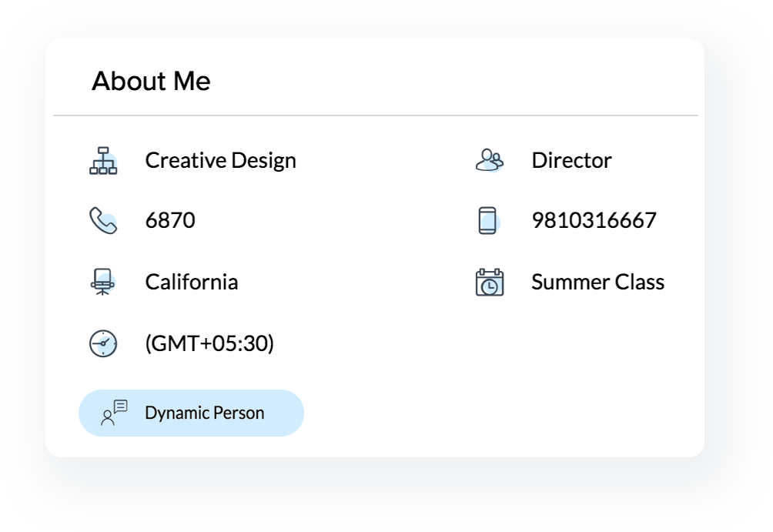
Task: Click the calendar-clock icon beside Summer Class
Action: tap(490, 282)
